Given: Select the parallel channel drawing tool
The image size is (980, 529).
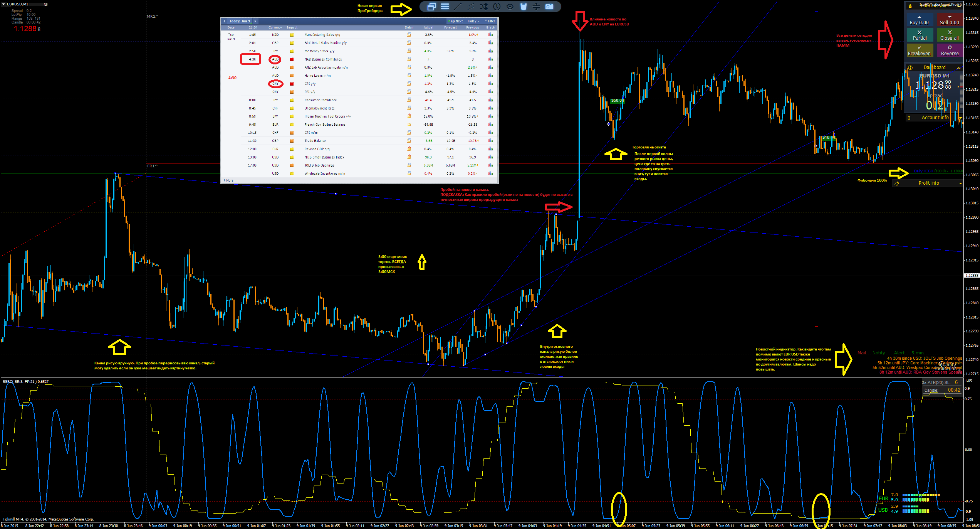Looking at the screenshot, I should tap(471, 7).
